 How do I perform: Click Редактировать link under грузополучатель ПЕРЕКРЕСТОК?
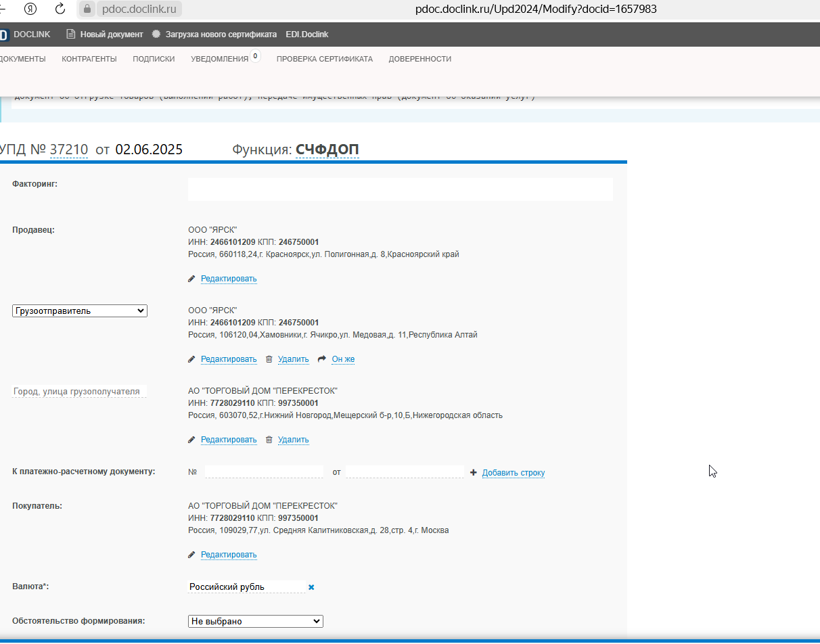pyautogui.click(x=229, y=440)
